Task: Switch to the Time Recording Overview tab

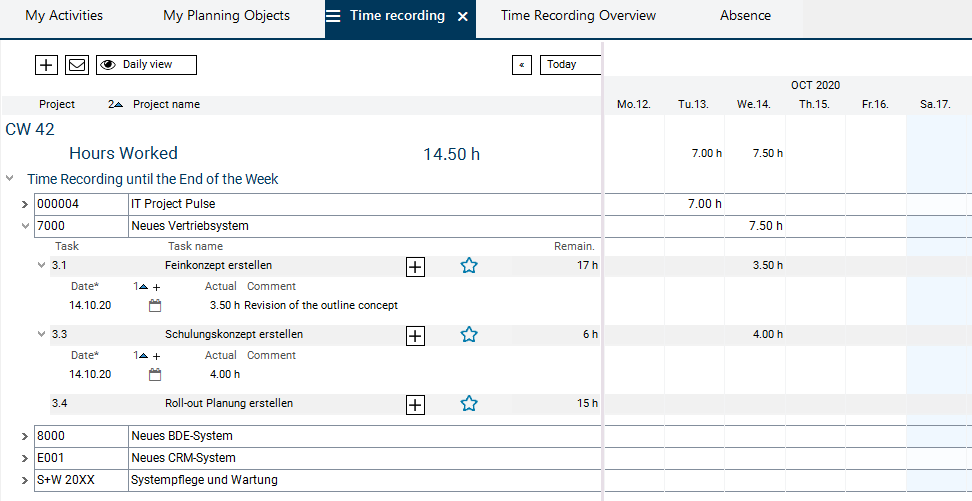Action: tap(578, 16)
